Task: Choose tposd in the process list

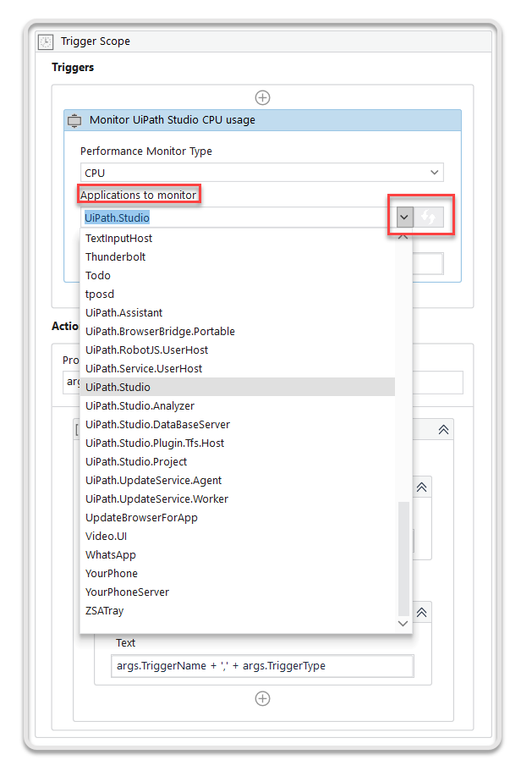Action: tap(238, 295)
